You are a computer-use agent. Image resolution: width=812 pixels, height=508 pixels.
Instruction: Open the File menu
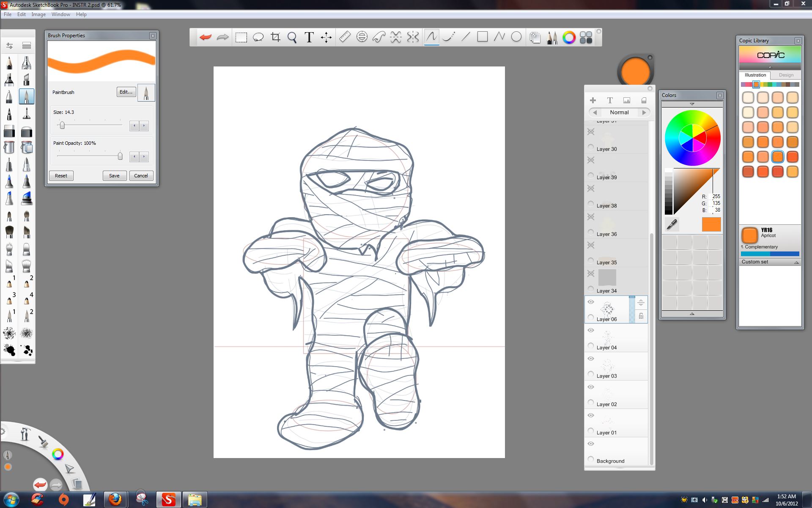[x=8, y=14]
